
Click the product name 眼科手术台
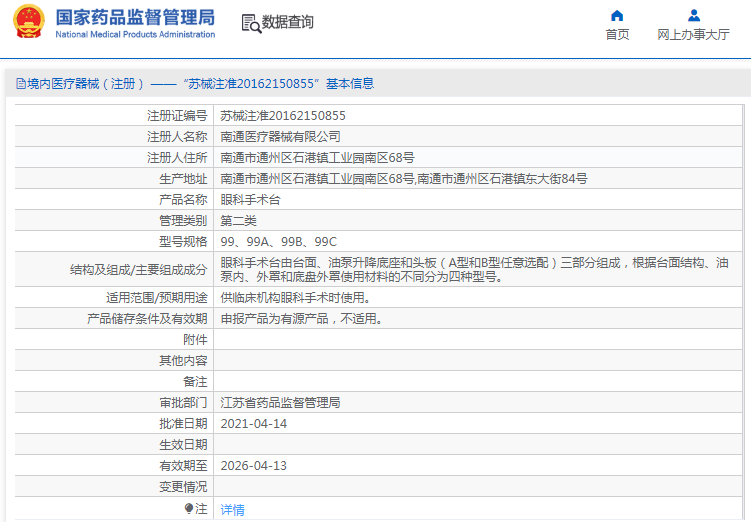tap(250, 199)
